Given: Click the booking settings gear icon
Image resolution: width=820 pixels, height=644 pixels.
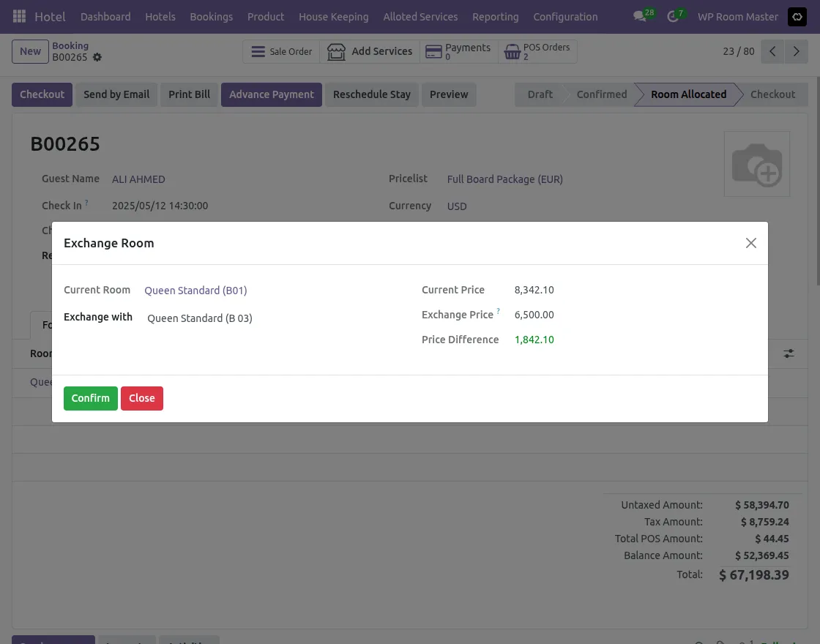Looking at the screenshot, I should 96,57.
